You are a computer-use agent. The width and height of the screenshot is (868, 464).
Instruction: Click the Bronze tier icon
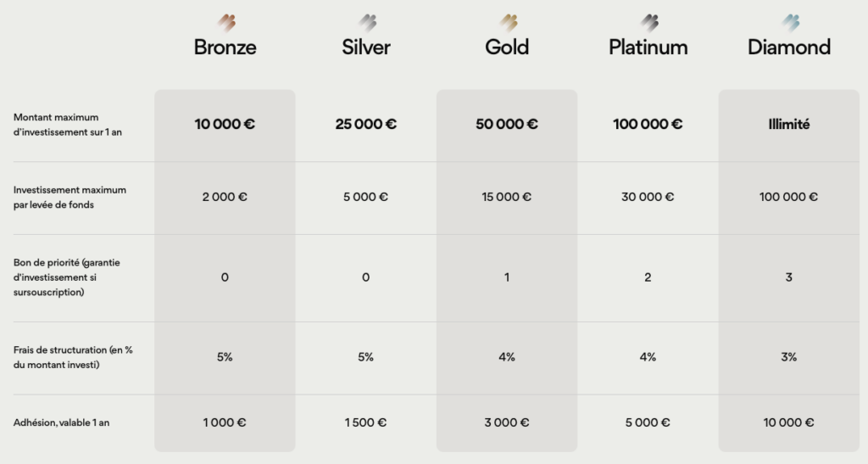coord(225,21)
